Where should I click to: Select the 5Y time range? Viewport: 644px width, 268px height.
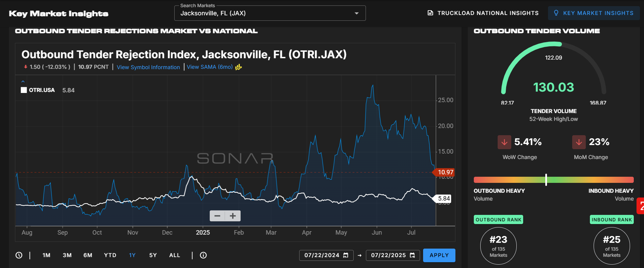point(153,255)
